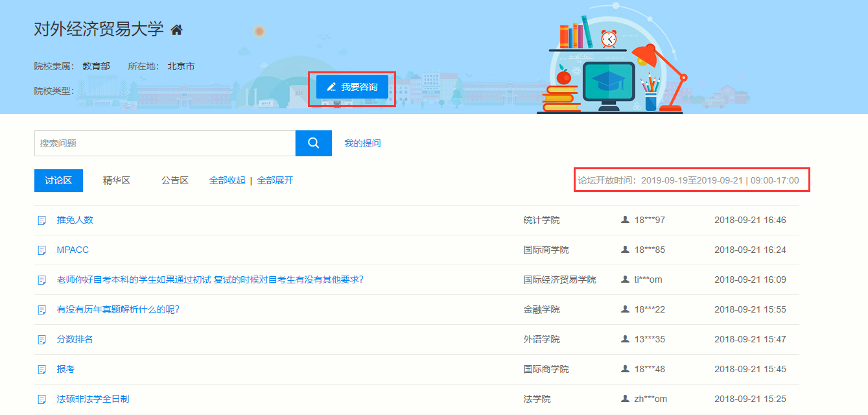Click the document icon of the 自考本科 question
This screenshot has height=415, width=868.
pos(42,280)
